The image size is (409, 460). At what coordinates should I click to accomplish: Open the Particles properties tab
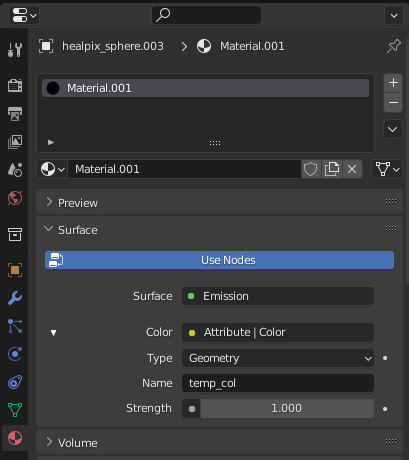(15, 326)
